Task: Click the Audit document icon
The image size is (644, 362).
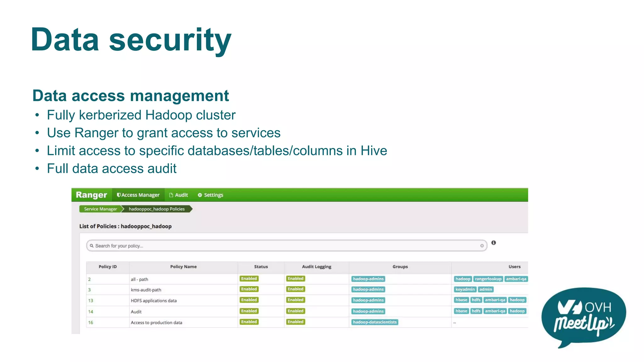Action: tap(171, 195)
